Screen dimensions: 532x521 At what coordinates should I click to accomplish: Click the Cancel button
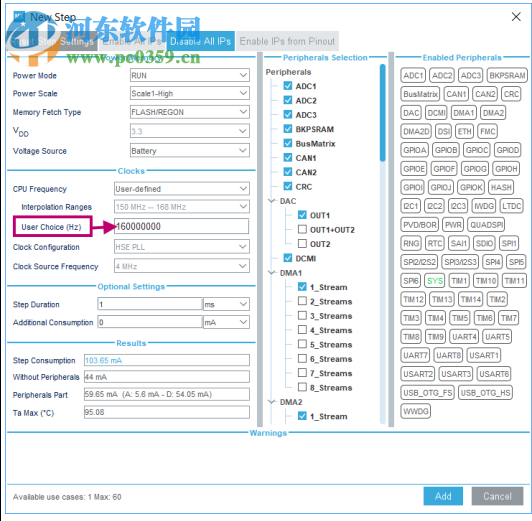coord(497,496)
